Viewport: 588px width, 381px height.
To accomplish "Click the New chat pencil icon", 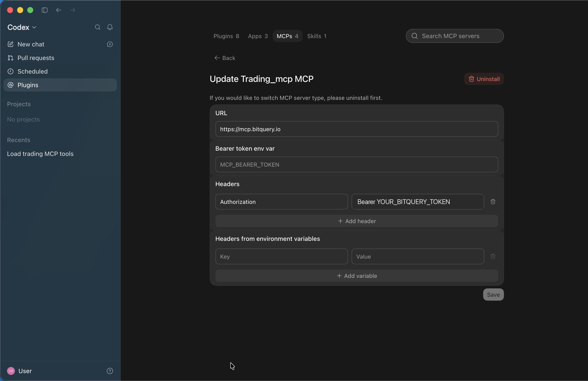I will pos(10,44).
